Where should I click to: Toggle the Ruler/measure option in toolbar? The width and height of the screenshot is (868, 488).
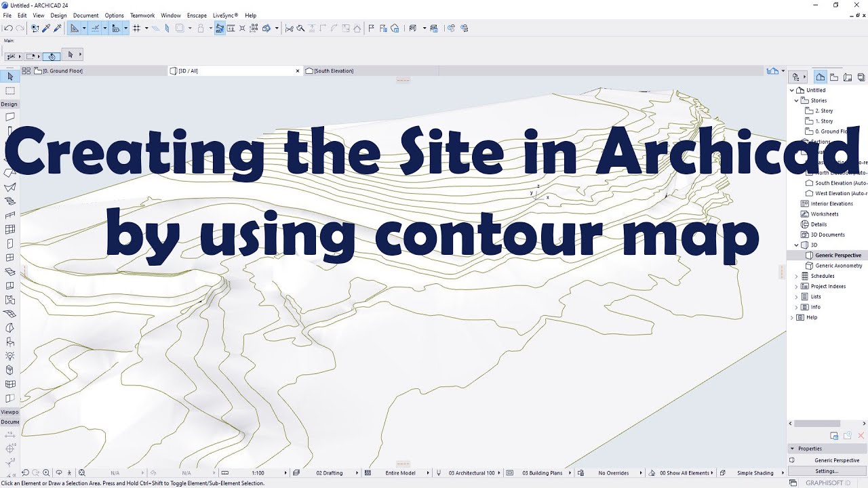click(x=116, y=28)
